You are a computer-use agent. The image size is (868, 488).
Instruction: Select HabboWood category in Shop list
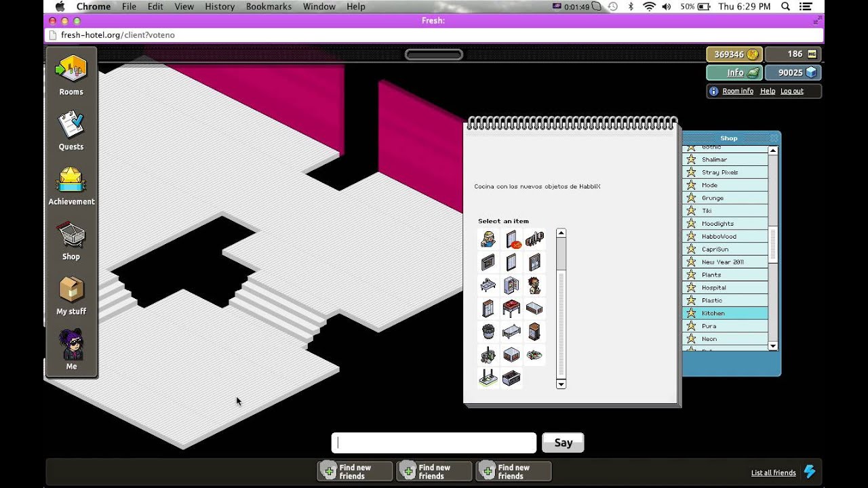pyautogui.click(x=725, y=236)
